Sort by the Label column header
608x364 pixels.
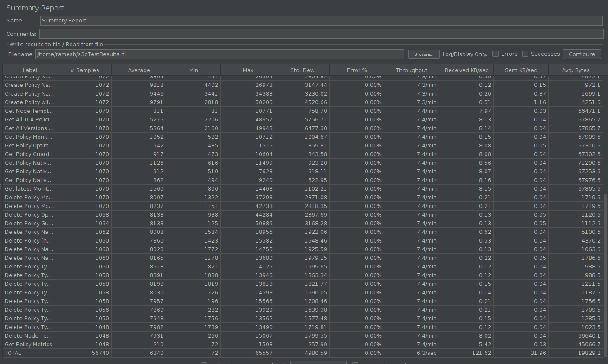tap(30, 70)
